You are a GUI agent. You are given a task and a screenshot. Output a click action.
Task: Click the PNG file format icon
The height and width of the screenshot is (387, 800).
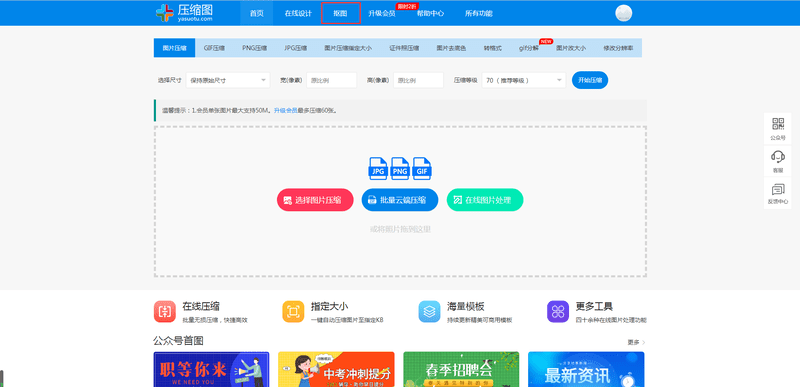(x=400, y=169)
